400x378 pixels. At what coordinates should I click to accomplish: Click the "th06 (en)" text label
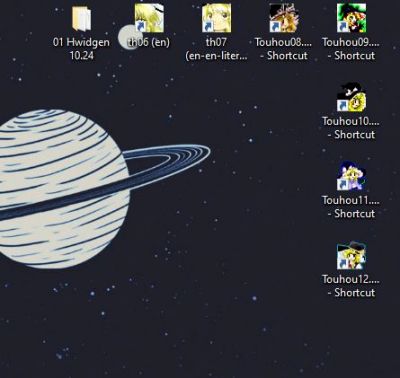[x=149, y=42]
